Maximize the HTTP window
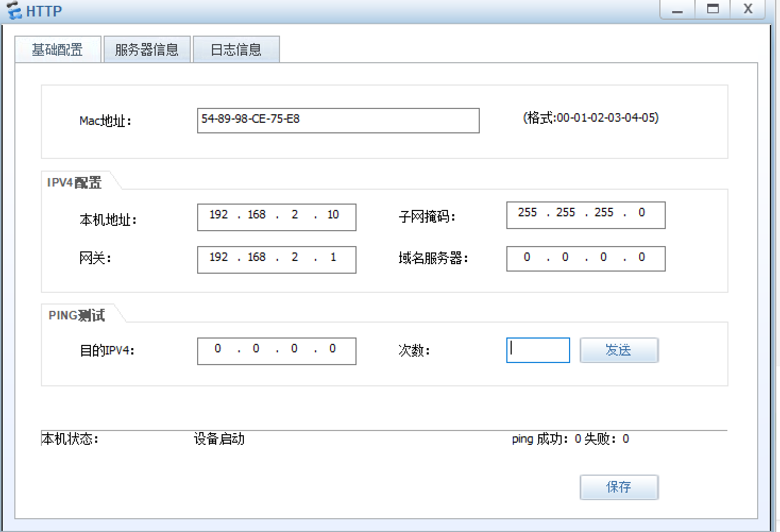This screenshot has width=780, height=532. point(713,10)
